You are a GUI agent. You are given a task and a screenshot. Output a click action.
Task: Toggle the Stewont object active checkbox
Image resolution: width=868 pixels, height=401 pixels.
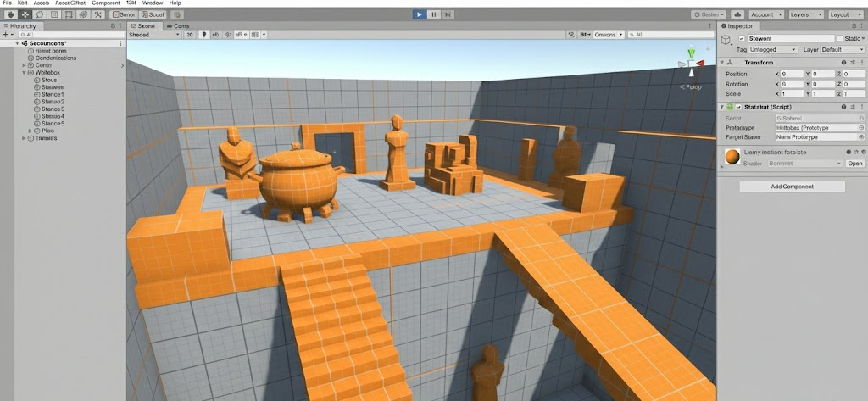(x=742, y=39)
